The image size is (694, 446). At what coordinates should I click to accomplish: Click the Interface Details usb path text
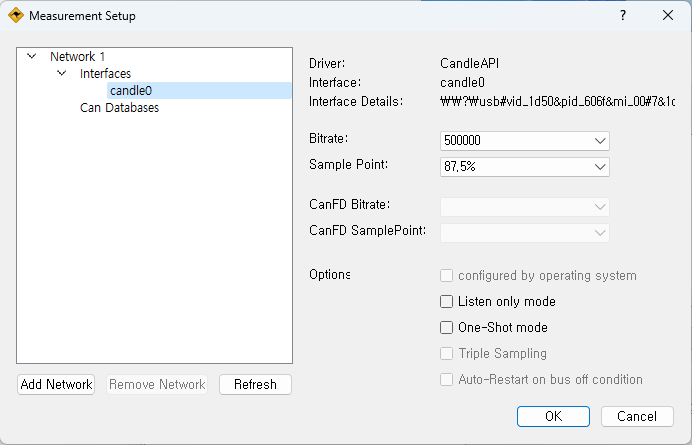pos(557,102)
